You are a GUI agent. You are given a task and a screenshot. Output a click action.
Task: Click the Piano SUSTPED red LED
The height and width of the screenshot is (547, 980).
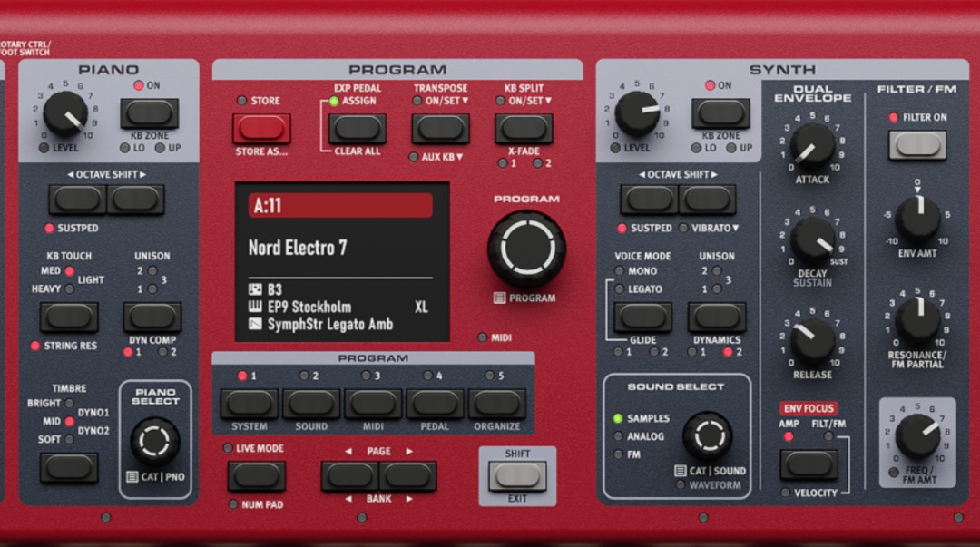point(49,229)
